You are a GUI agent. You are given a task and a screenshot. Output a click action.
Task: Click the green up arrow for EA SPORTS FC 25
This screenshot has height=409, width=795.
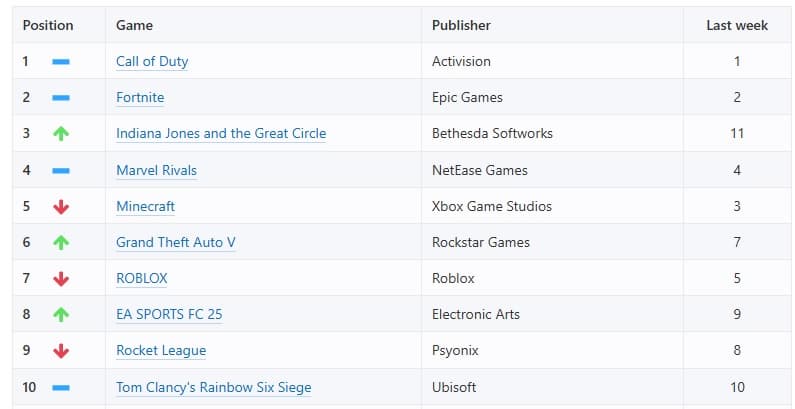pos(61,314)
